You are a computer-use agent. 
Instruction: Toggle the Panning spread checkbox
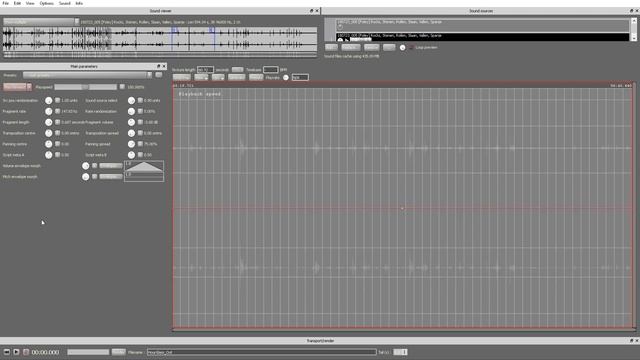tap(140, 144)
